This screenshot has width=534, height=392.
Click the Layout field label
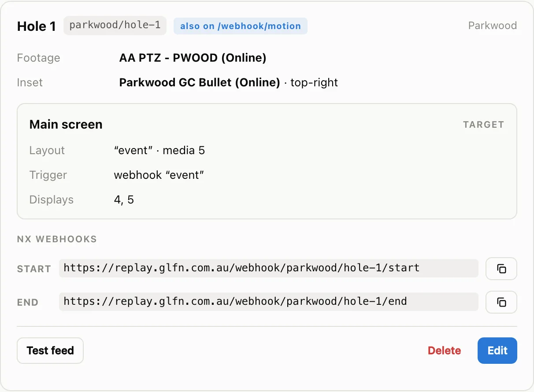pos(47,150)
